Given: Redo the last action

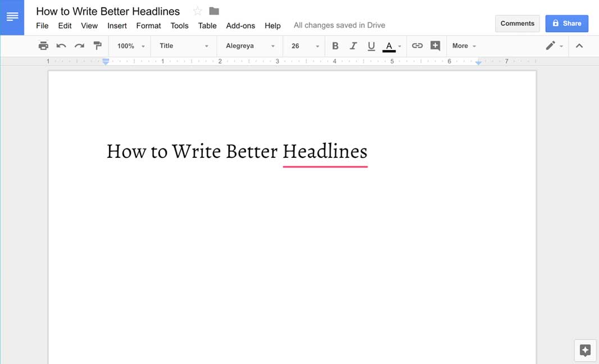Looking at the screenshot, I should (x=79, y=46).
